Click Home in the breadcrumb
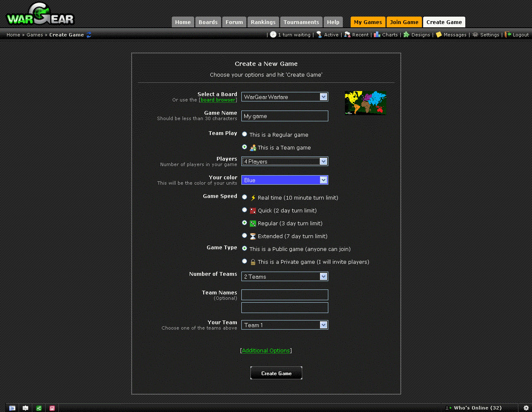 click(13, 35)
